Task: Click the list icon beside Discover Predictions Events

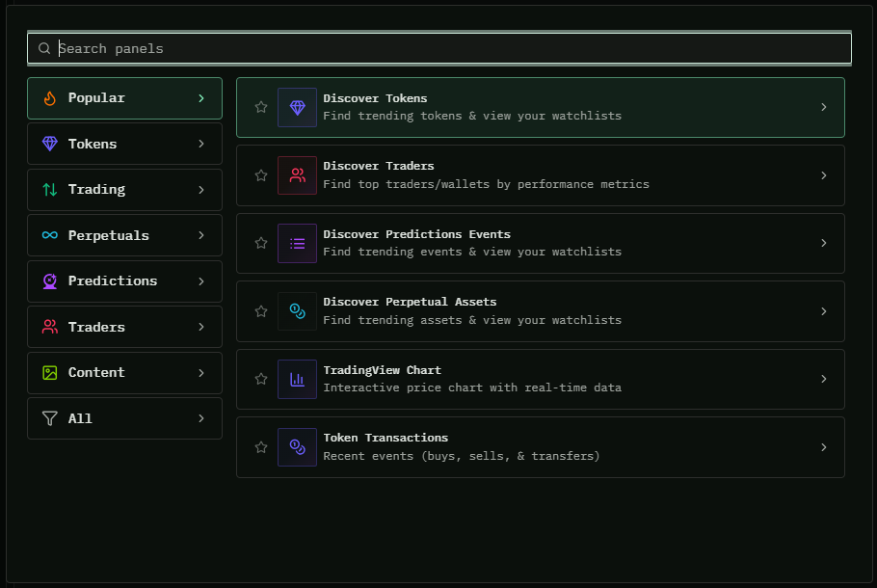Action: coord(297,243)
